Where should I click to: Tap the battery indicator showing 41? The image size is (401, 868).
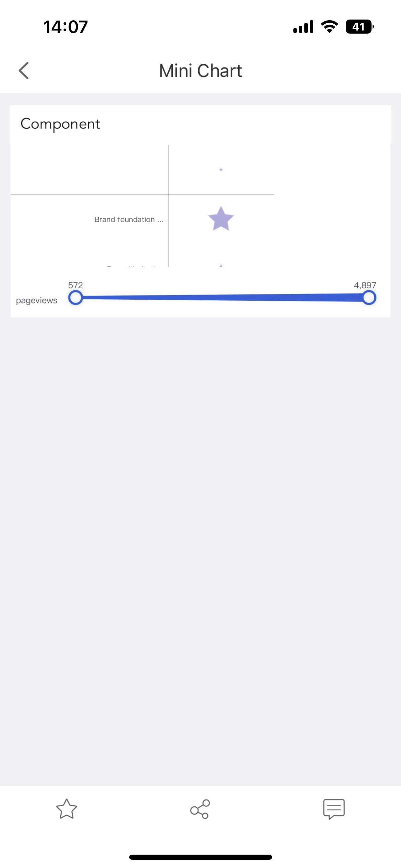tap(359, 27)
